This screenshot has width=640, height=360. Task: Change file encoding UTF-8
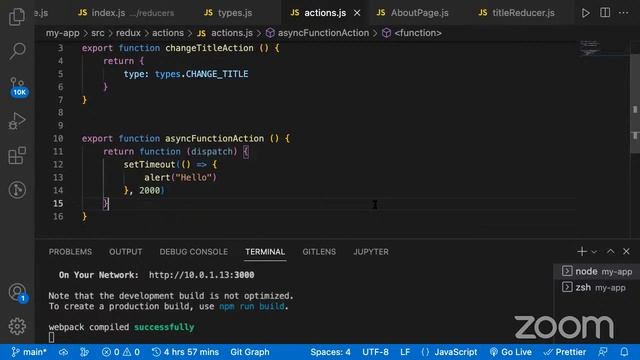[375, 352]
